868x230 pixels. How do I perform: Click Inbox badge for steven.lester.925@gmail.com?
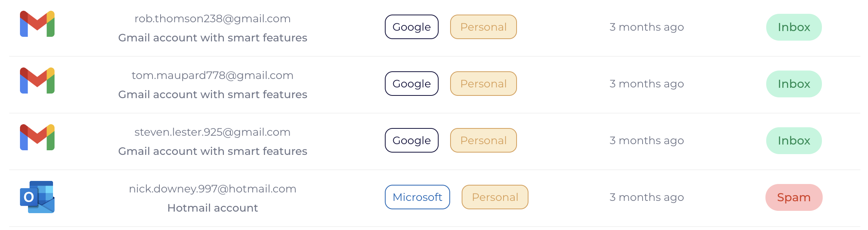pyautogui.click(x=793, y=141)
